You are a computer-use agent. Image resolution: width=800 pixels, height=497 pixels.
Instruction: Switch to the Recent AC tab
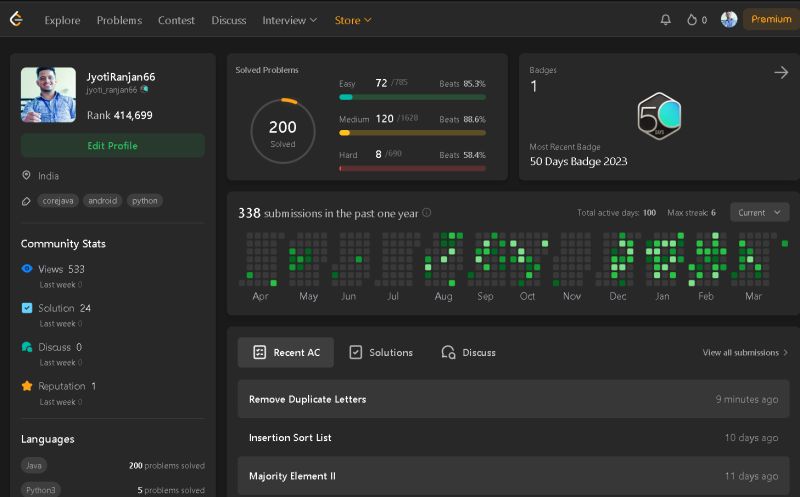(x=286, y=352)
